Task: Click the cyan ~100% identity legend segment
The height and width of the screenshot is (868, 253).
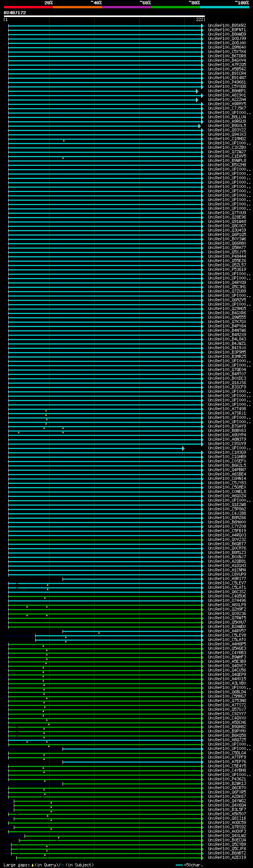Action: click(225, 7)
